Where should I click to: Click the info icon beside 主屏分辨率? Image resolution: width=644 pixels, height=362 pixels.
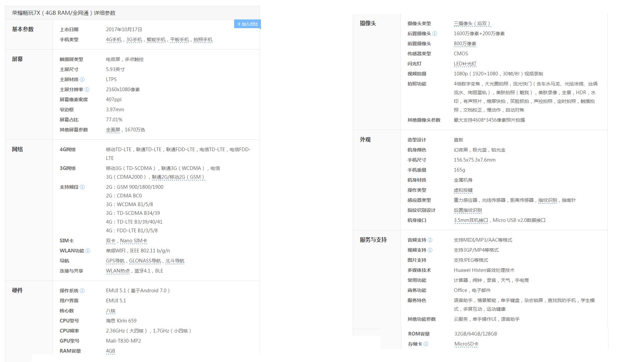point(87,89)
